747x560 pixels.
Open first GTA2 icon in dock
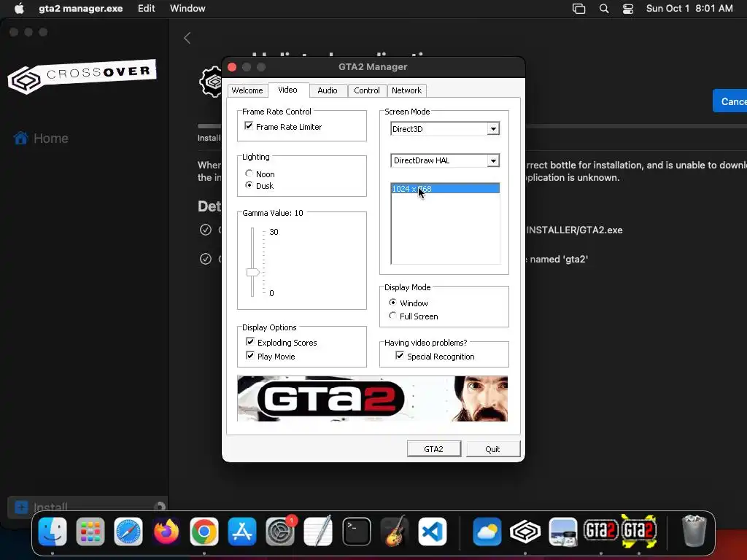pyautogui.click(x=601, y=530)
